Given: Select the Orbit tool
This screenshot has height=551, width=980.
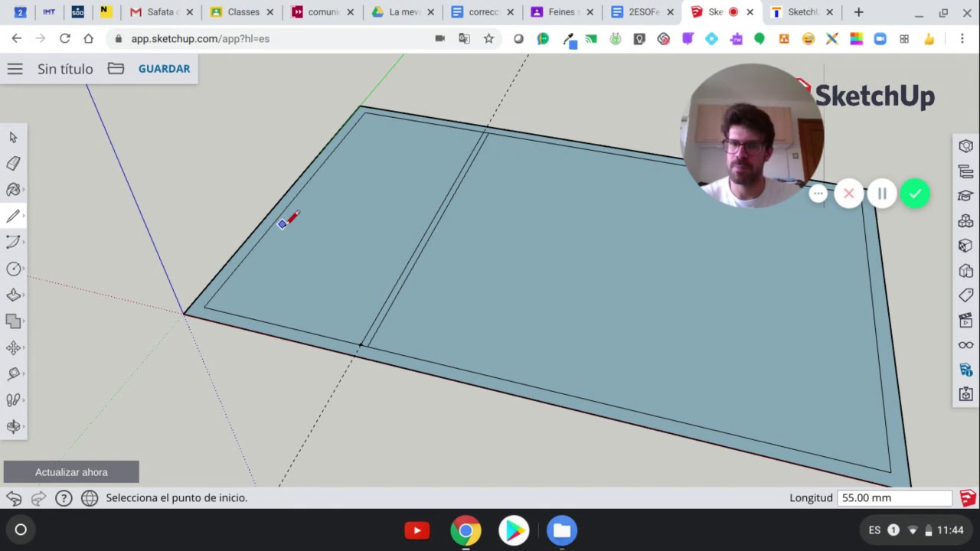Looking at the screenshot, I should tap(13, 427).
